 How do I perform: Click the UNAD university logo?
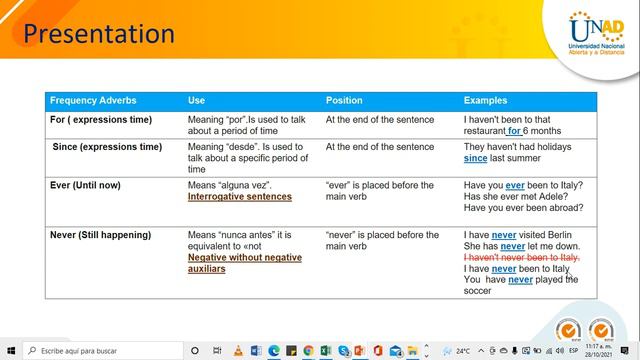point(596,33)
